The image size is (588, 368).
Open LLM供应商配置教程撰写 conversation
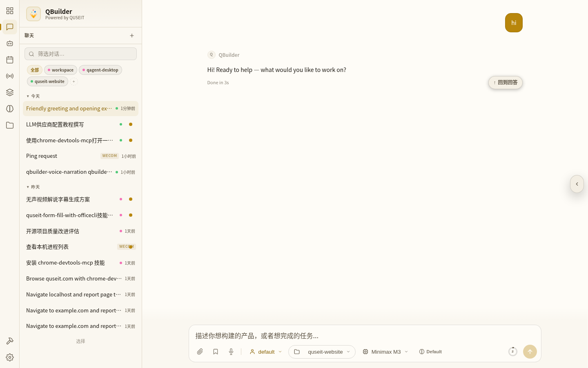pos(80,124)
